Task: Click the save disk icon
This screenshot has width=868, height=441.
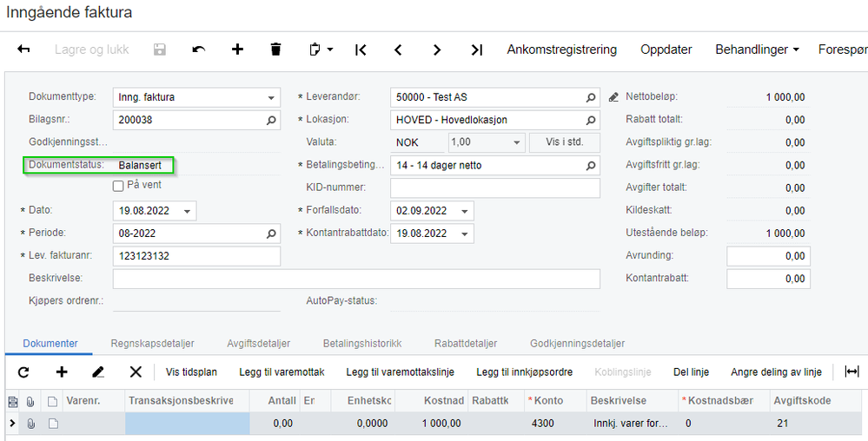Action: 159,49
